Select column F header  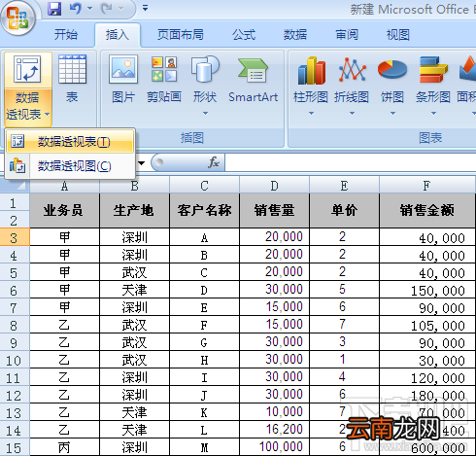tap(427, 186)
